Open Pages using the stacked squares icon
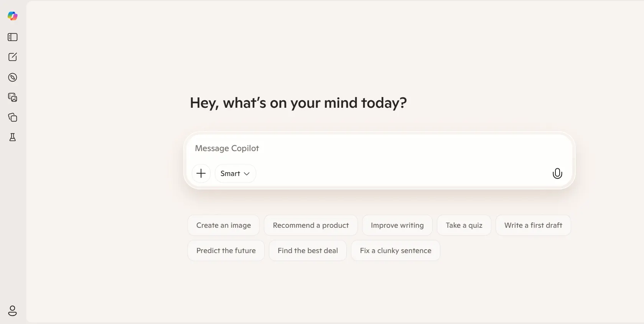The height and width of the screenshot is (324, 644). [13, 117]
